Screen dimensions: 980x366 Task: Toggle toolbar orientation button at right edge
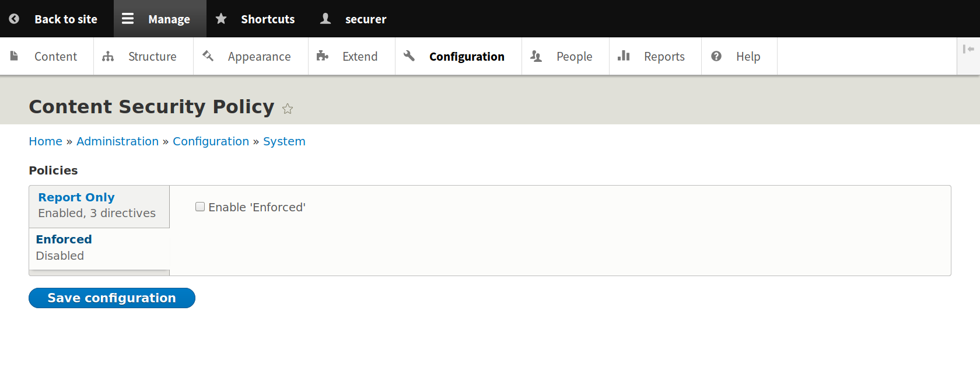968,49
